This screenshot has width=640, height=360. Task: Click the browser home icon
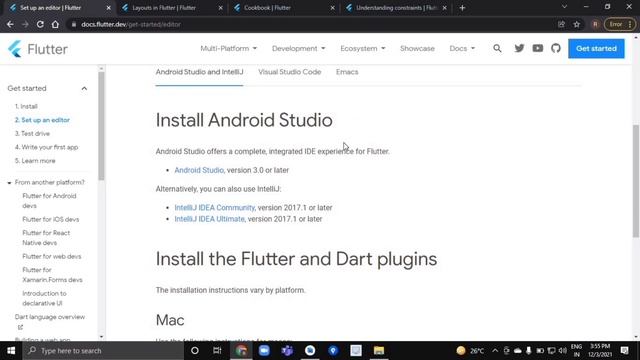[x=55, y=24]
